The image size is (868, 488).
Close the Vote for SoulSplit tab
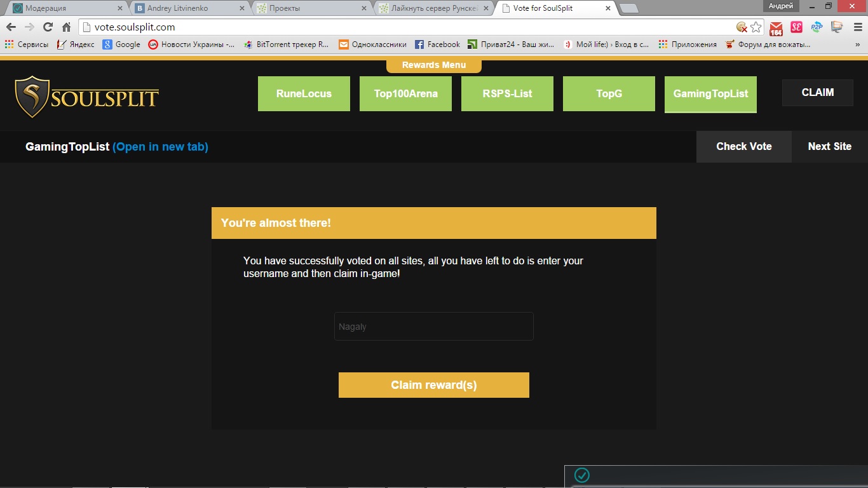coord(608,9)
